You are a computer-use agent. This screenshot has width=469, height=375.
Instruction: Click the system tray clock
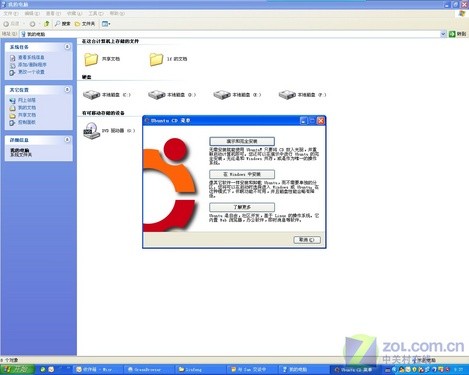(x=460, y=369)
